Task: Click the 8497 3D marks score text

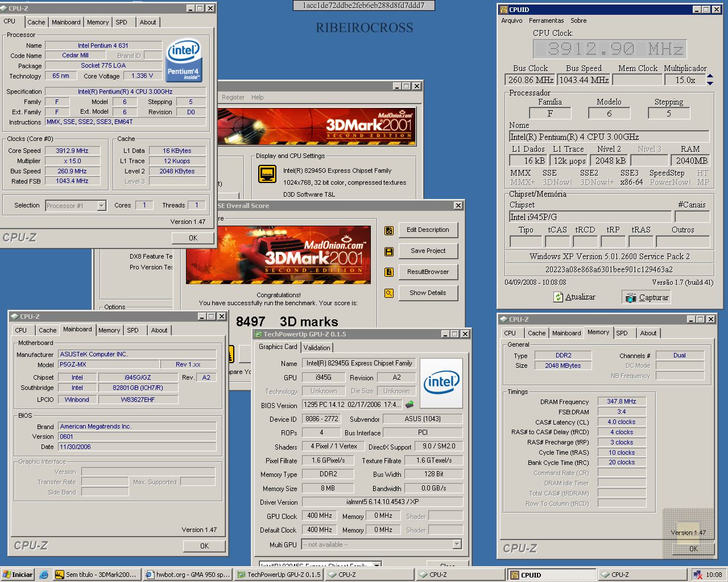Action: point(287,322)
